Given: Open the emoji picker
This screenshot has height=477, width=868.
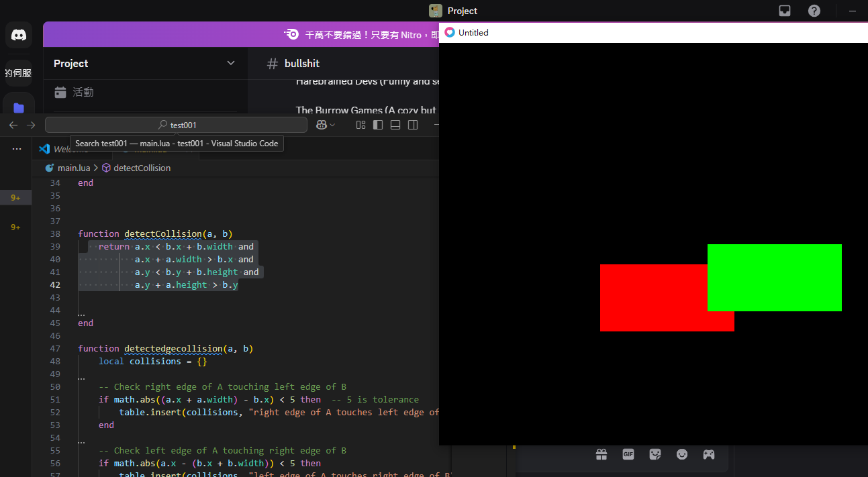Looking at the screenshot, I should tap(682, 454).
